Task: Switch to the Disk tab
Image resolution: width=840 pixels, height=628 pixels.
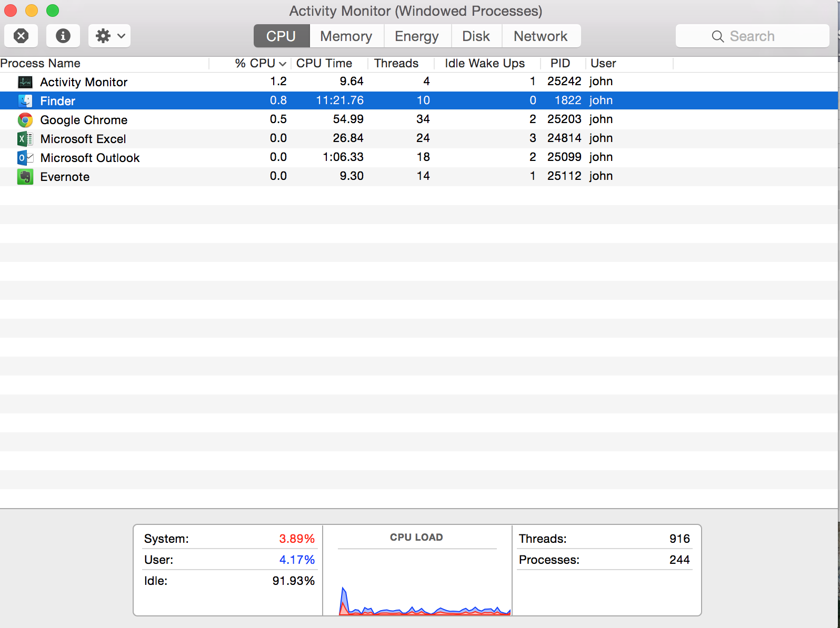Action: (x=476, y=36)
